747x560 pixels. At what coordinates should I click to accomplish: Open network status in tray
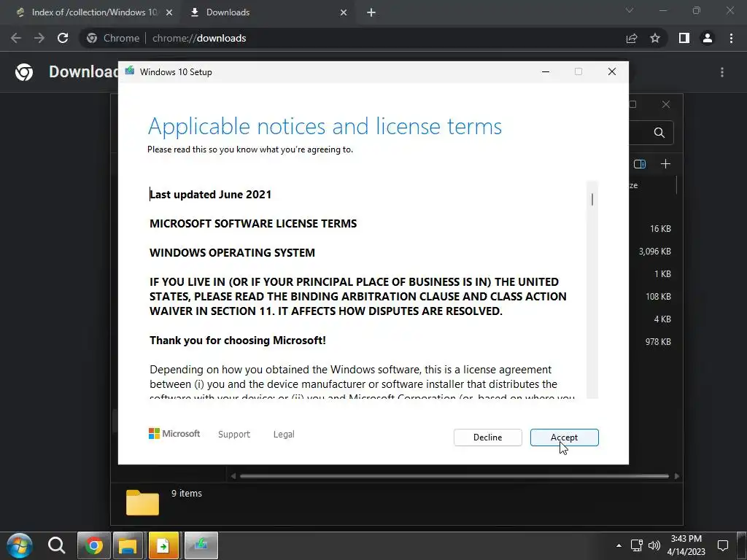point(636,545)
